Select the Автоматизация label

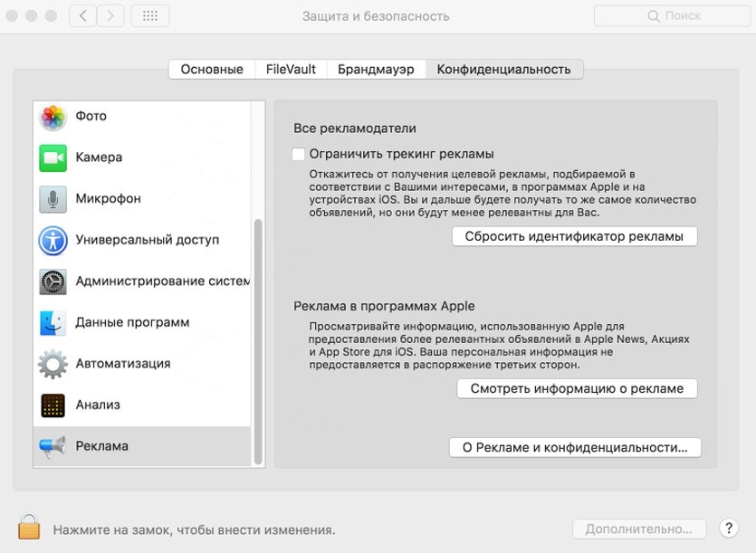click(123, 364)
